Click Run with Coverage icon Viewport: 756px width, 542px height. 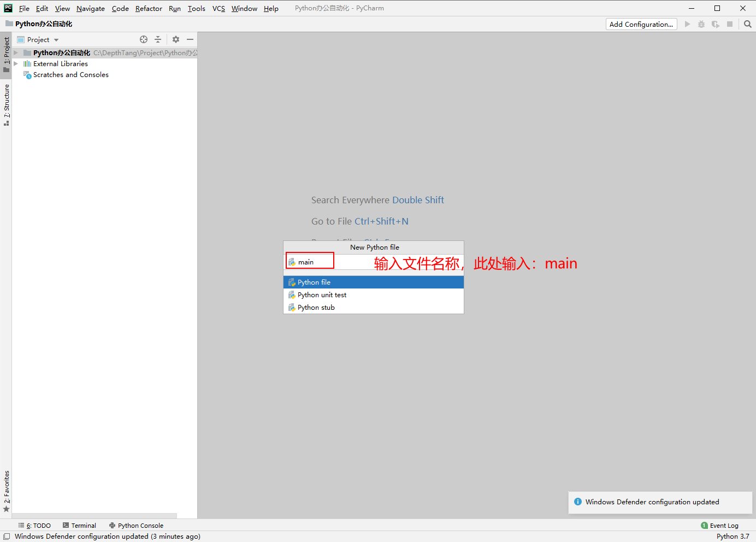(716, 24)
